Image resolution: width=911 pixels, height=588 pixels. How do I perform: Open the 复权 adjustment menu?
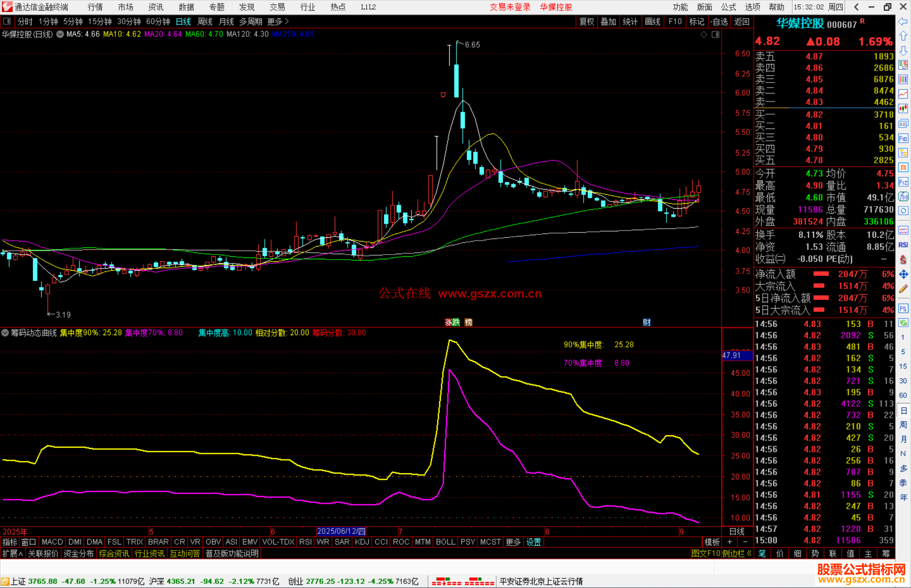click(x=587, y=21)
